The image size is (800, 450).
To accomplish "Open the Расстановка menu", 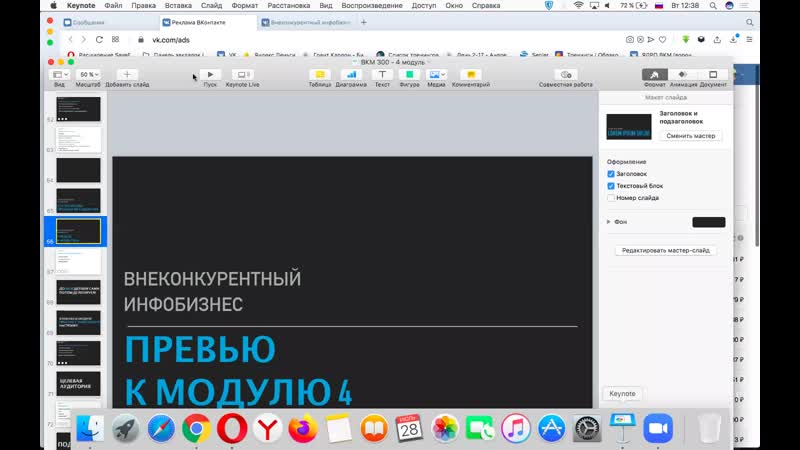I will 289,6.
